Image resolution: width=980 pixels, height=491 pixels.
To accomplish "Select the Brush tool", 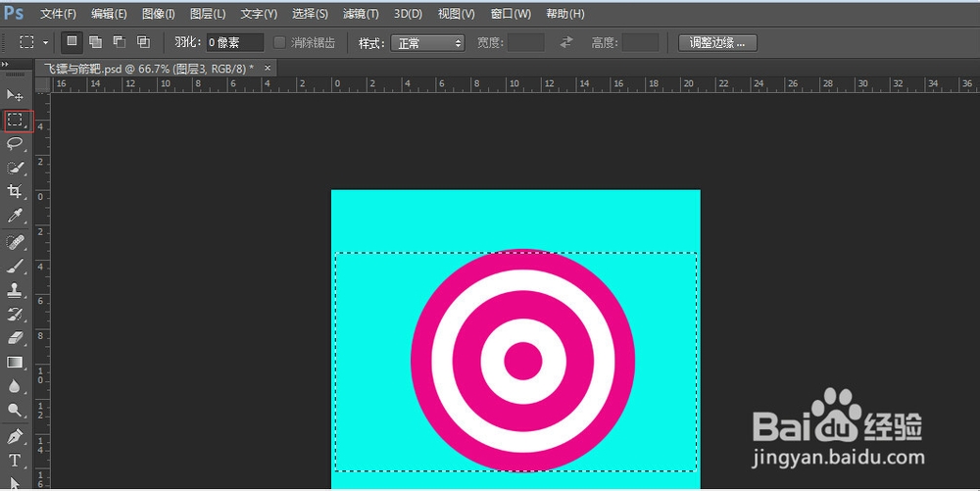I will (15, 266).
